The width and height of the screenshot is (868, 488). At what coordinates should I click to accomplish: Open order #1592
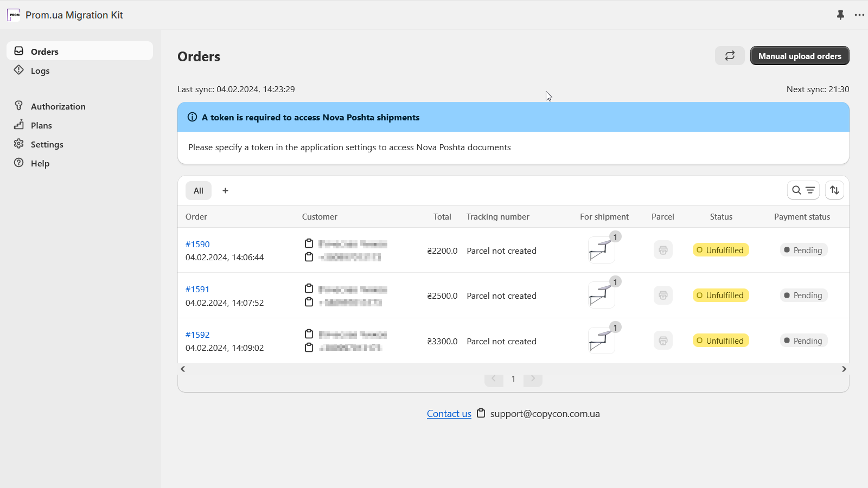coord(197,335)
